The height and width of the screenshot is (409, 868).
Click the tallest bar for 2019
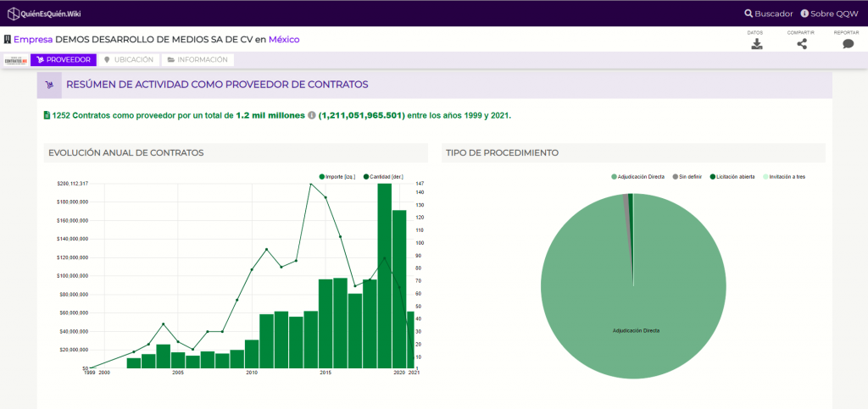tap(385, 276)
